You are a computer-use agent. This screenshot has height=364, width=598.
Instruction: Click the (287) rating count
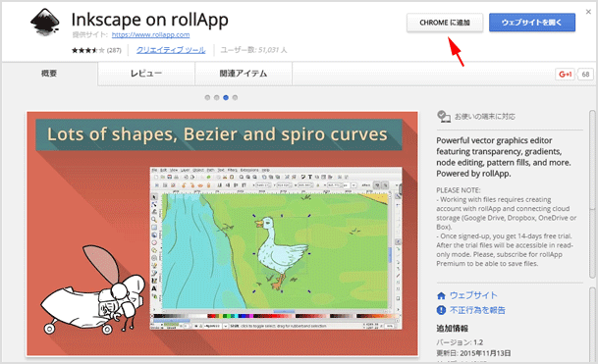[x=114, y=50]
